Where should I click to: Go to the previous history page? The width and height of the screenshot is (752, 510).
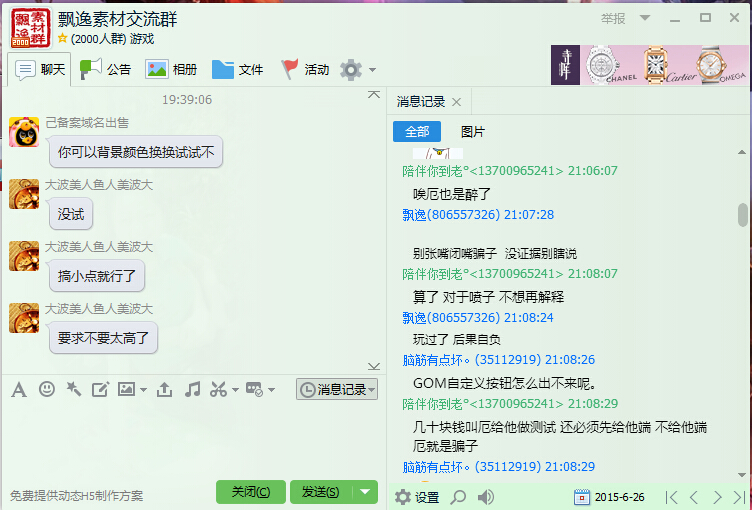[x=693, y=497]
